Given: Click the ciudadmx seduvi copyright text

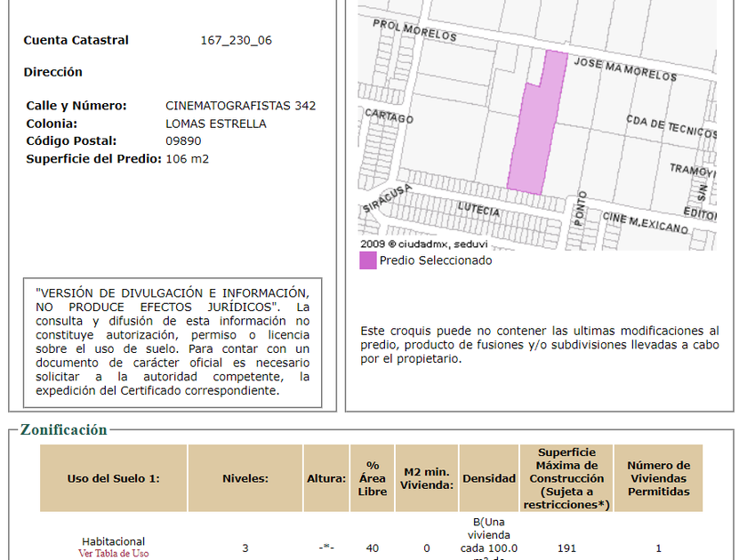Looking at the screenshot, I should click(423, 244).
